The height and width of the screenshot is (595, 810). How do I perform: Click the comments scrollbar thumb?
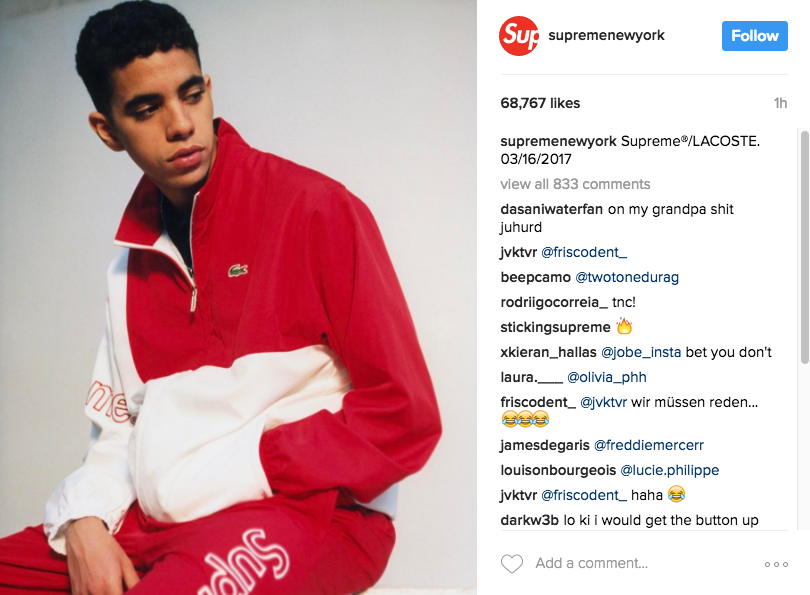(804, 247)
